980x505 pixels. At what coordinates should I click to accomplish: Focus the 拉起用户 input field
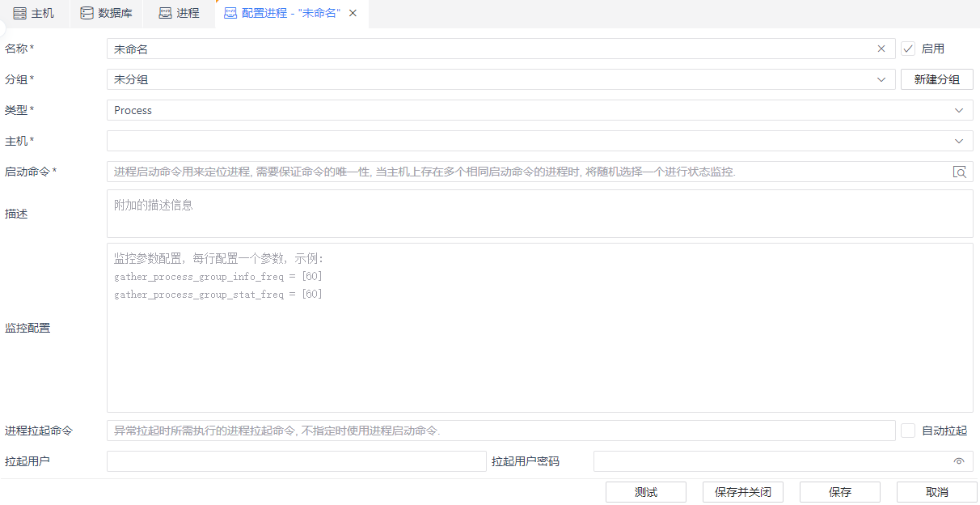coord(296,461)
